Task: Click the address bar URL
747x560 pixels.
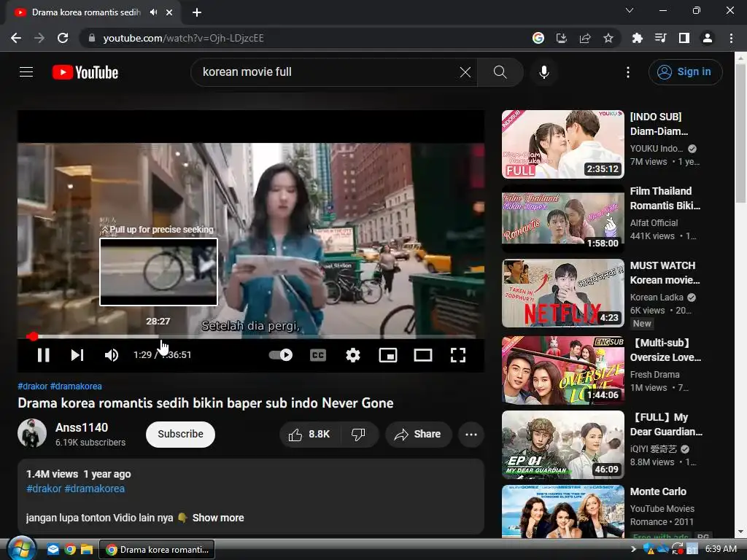Action: (183, 38)
